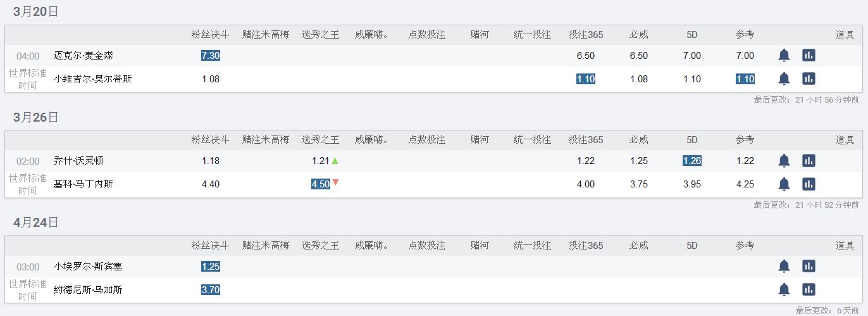Select the highlighted 7.30 odds for 迈克尔·麦金森
Screen dimensions: 868x316
[x=211, y=56]
